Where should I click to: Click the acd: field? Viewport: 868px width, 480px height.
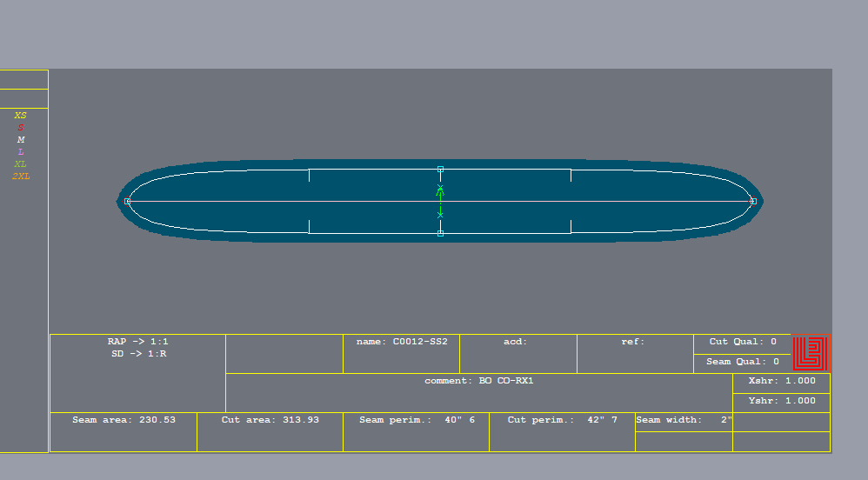tap(518, 354)
